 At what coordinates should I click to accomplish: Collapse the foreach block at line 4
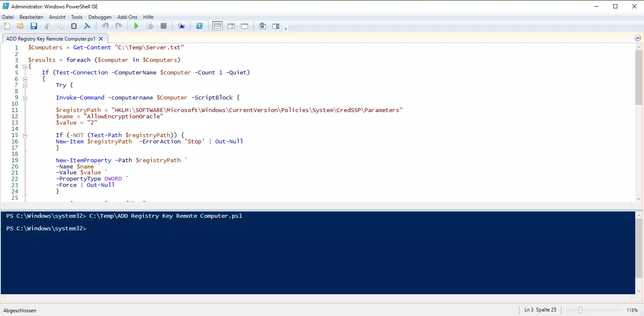[x=25, y=66]
